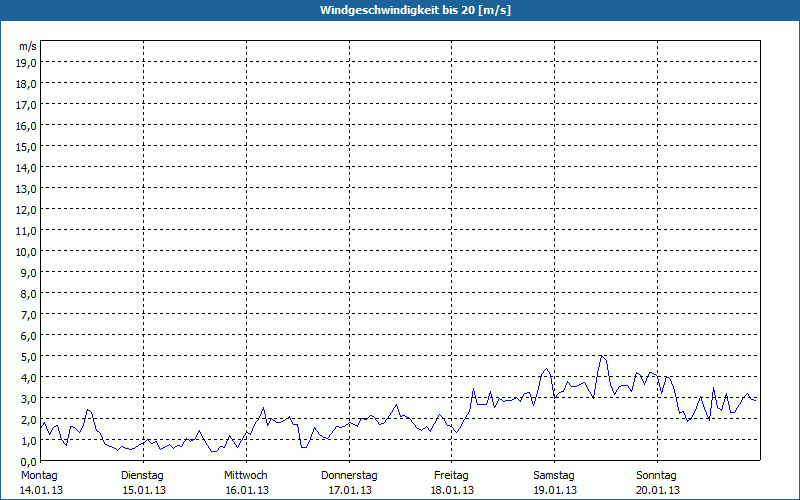The width and height of the screenshot is (800, 500).
Task: Click the date label 18.01.13
Action: pos(452,490)
